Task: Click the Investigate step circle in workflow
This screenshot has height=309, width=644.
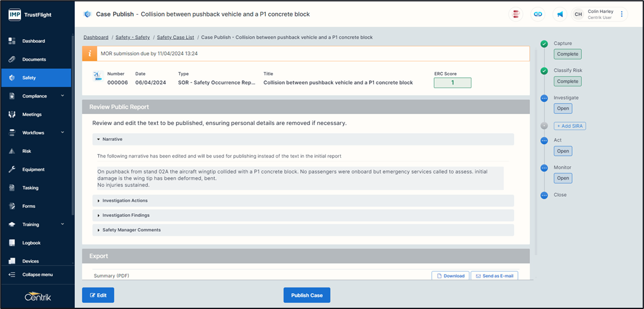Action: coord(544,98)
